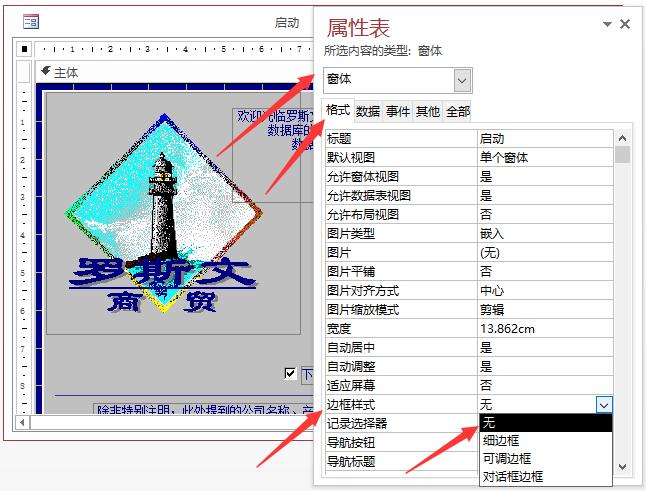Open the 边框样式 dropdown arrow

pos(604,405)
